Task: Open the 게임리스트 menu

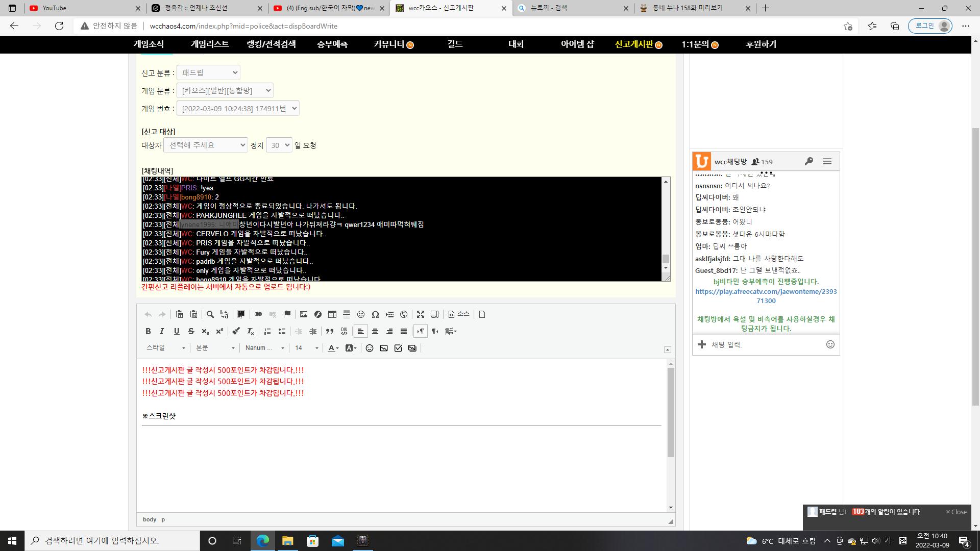Action: pyautogui.click(x=210, y=44)
